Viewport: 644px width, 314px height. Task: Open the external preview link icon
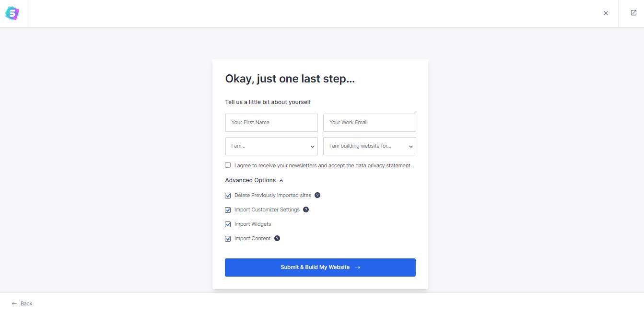click(633, 13)
